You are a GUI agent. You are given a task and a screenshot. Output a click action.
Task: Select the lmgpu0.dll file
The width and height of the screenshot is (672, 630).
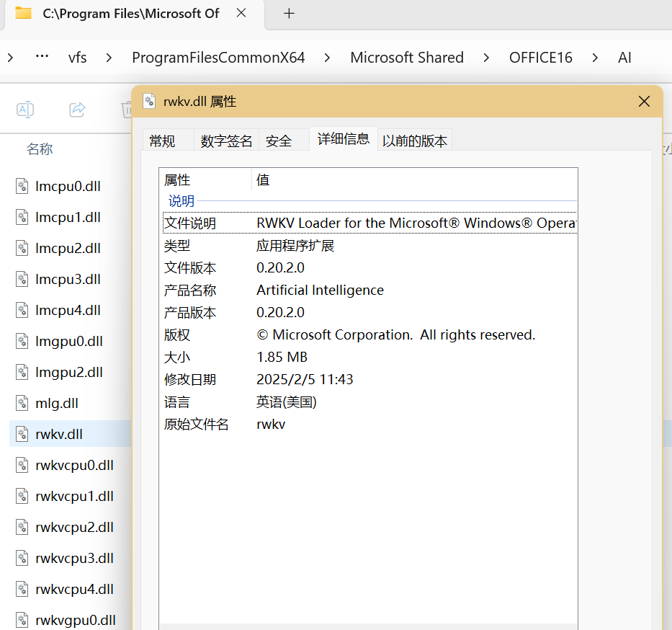(x=68, y=341)
